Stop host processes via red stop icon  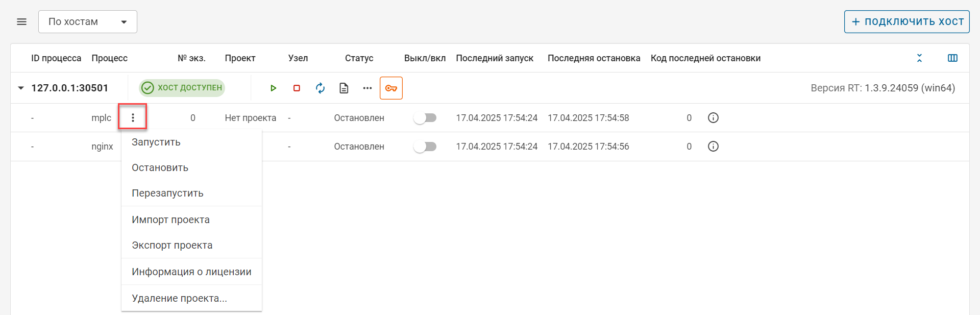(297, 88)
